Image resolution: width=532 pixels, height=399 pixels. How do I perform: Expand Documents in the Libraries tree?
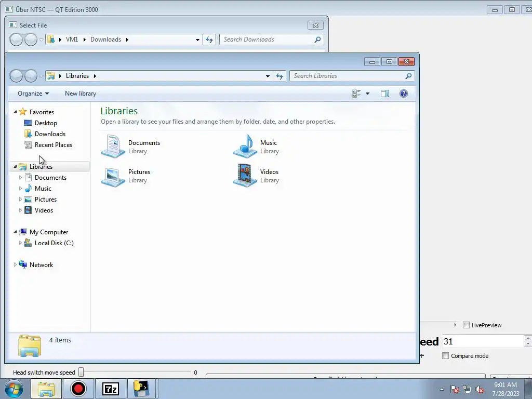pos(20,178)
